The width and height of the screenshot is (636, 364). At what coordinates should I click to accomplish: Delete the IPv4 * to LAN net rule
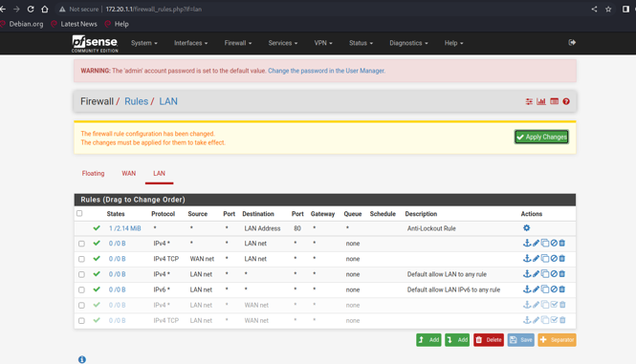tap(562, 243)
